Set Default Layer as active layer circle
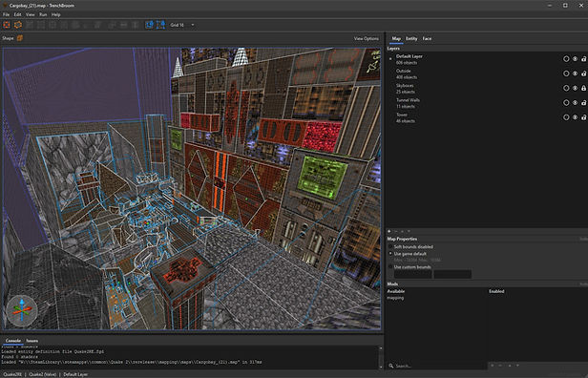Viewport: 588px width, 378px height. pos(566,59)
